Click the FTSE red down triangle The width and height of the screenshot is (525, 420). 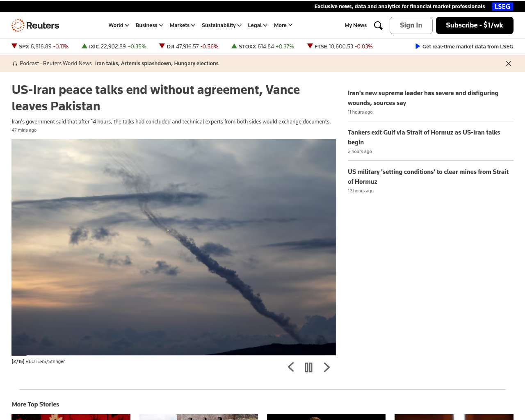click(x=310, y=46)
